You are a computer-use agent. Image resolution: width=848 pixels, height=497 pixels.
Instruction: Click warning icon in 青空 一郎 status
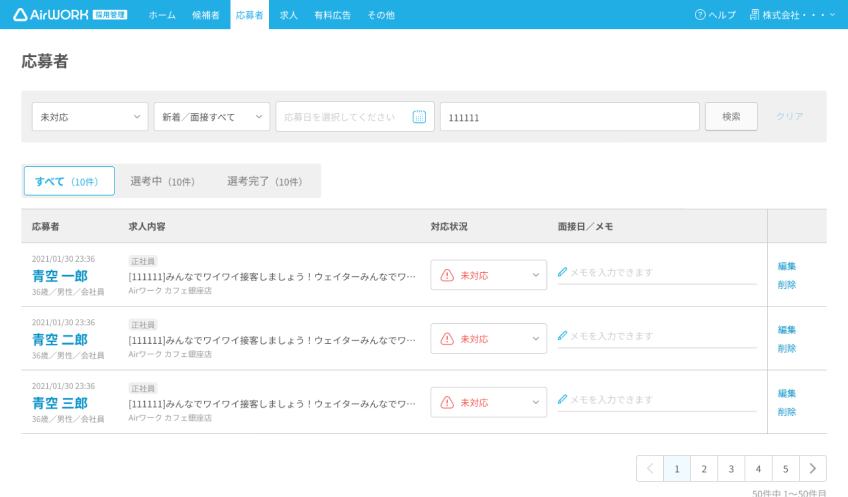[447, 275]
